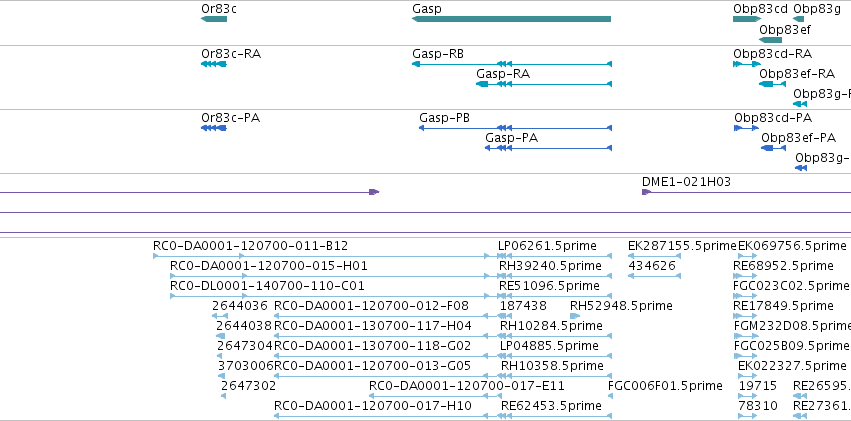The width and height of the screenshot is (851, 421).
Task: Click the EK287155.5prime label
Action: [682, 246]
